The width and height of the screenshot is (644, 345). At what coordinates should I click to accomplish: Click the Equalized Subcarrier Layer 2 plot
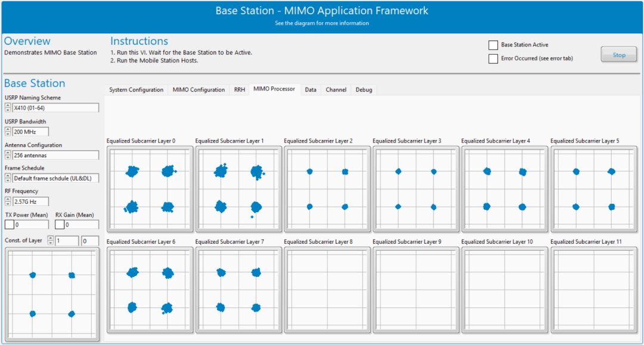[x=327, y=189]
